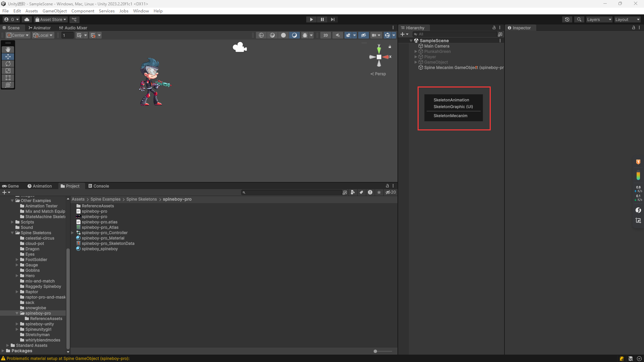This screenshot has width=644, height=362.
Task: Open the global search icon
Action: (579, 19)
